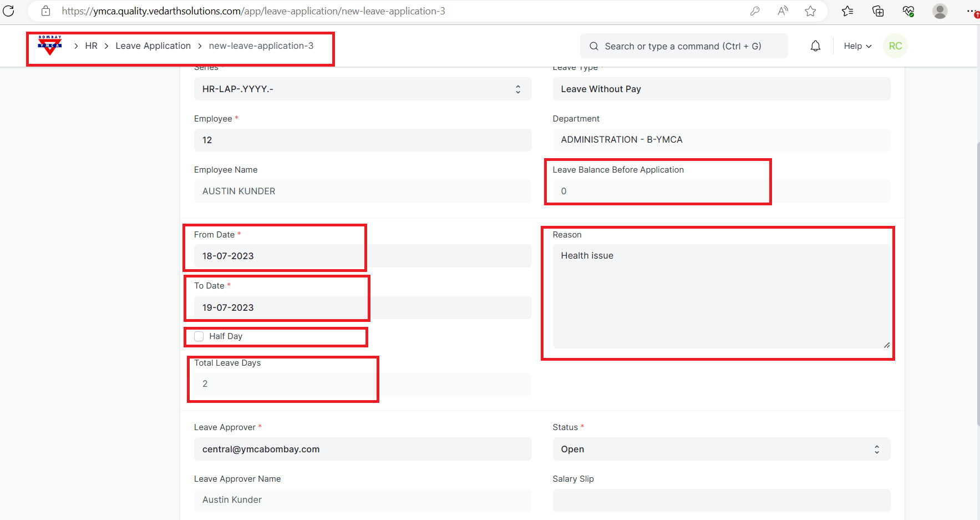This screenshot has width=980, height=520.
Task: Click the Read Aloud icon in address bar
Action: (783, 11)
